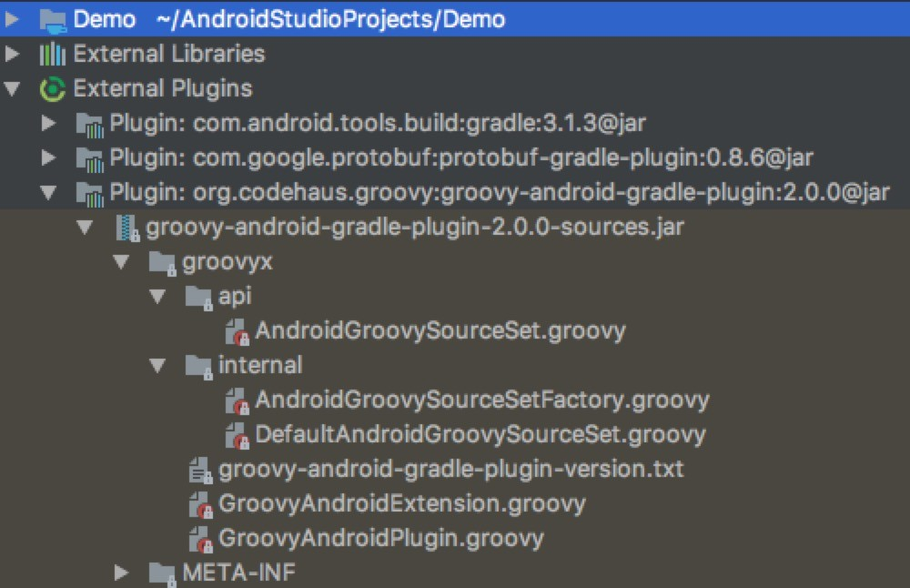910x588 pixels.
Task: Click the DefaultAndroidGroovySourceSet.groovy file icon
Action: 237,435
